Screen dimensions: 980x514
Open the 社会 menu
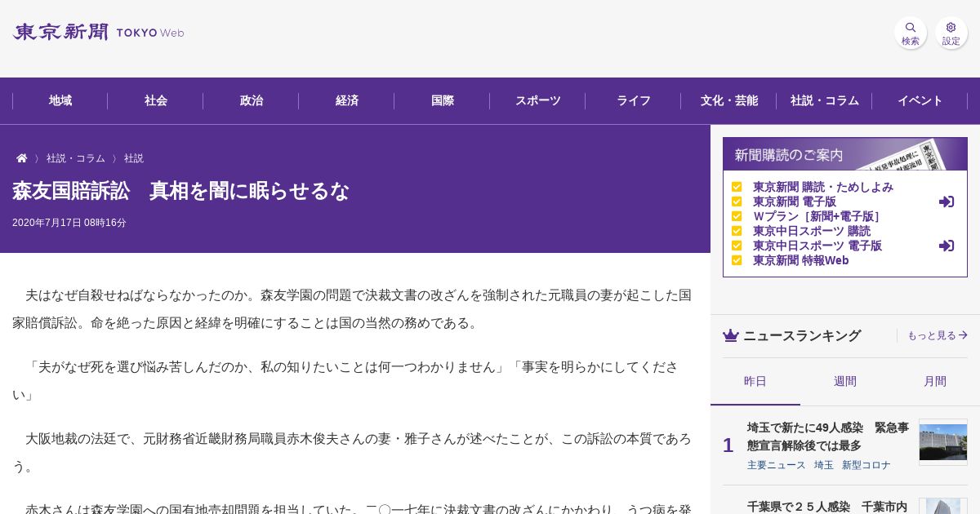pyautogui.click(x=156, y=100)
